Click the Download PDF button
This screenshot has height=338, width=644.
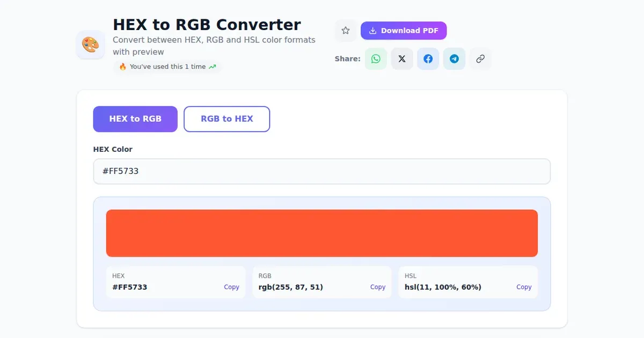[x=404, y=31]
